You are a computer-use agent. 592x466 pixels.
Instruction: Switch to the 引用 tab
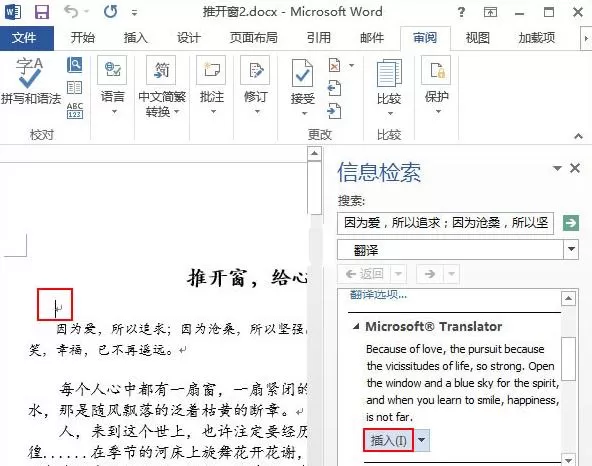click(318, 38)
